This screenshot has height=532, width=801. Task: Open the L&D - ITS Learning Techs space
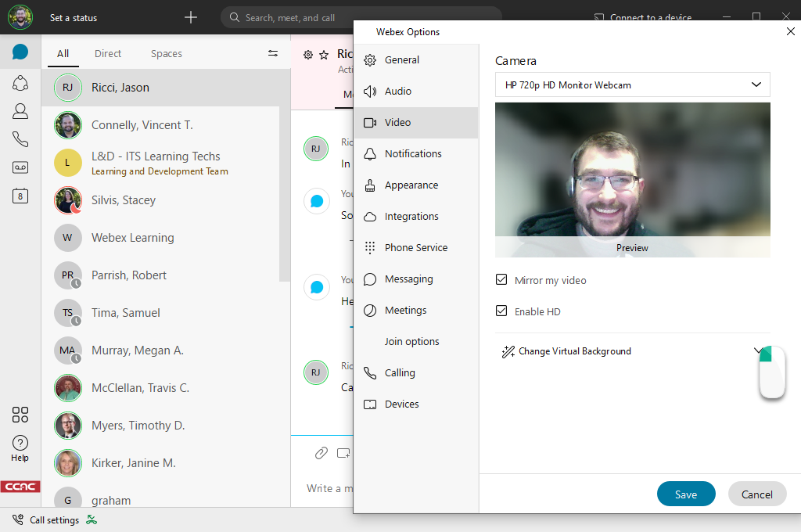pos(160,163)
